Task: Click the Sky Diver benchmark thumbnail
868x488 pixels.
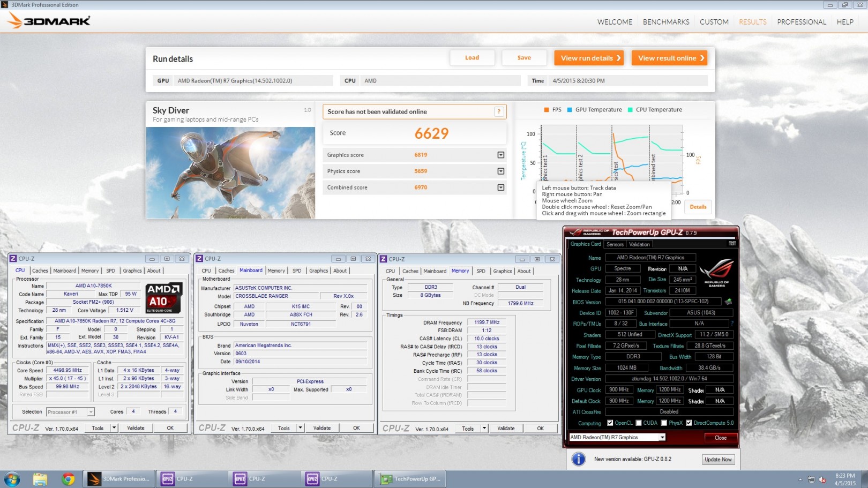Action: 230,172
